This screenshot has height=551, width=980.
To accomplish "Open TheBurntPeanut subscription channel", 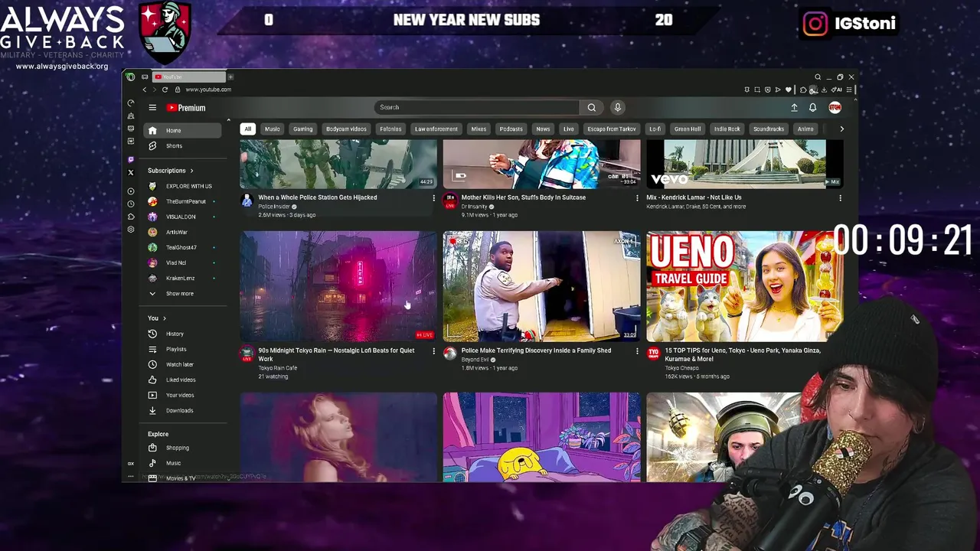I will pos(182,201).
